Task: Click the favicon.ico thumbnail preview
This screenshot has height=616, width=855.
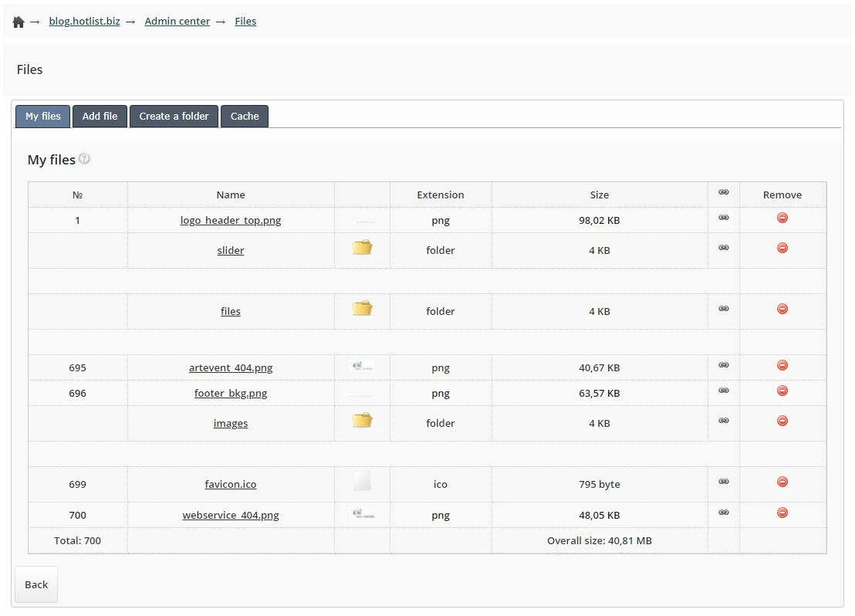Action: click(x=362, y=481)
